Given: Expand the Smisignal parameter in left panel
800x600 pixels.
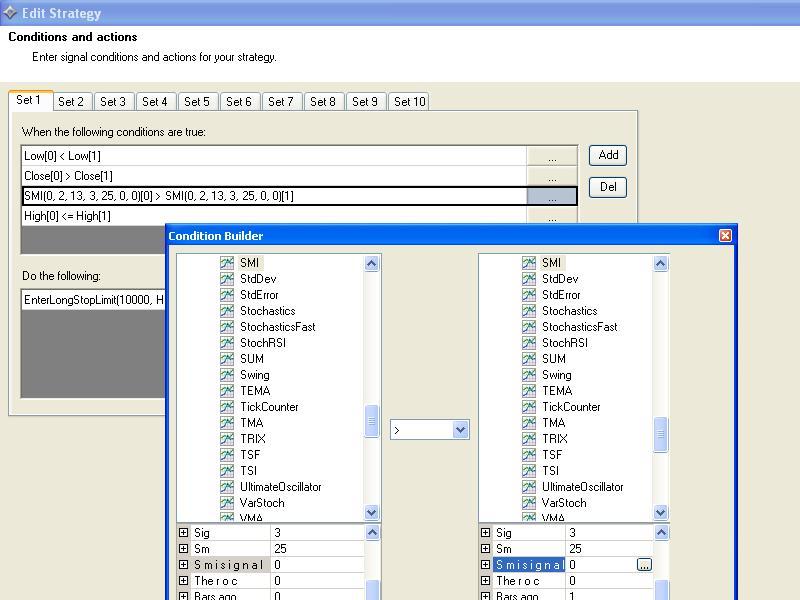Looking at the screenshot, I should pos(183,565).
